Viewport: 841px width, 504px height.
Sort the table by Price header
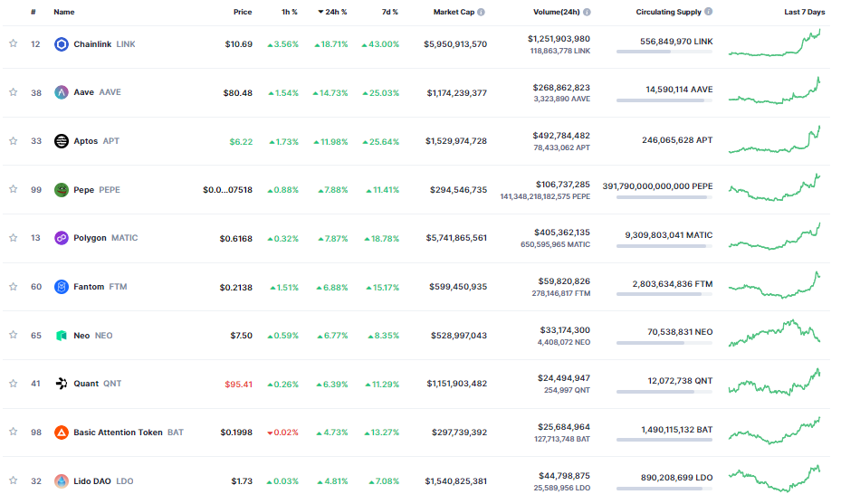coord(243,12)
